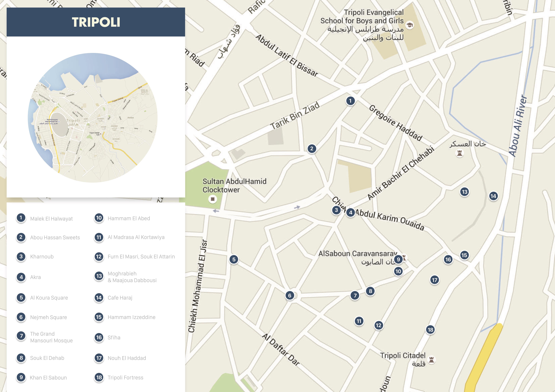Click map marker 3 for Kharnoub

(336, 210)
